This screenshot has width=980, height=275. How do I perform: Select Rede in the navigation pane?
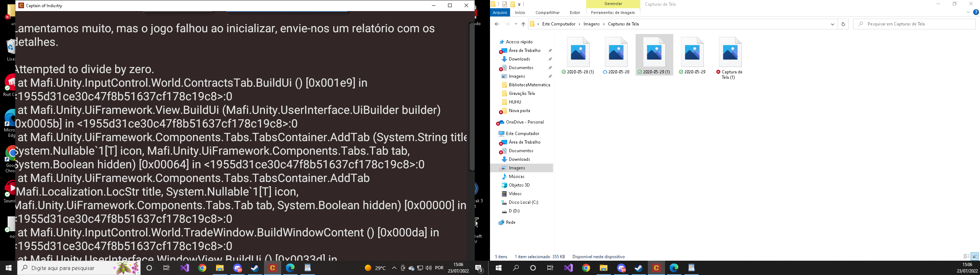(510, 222)
